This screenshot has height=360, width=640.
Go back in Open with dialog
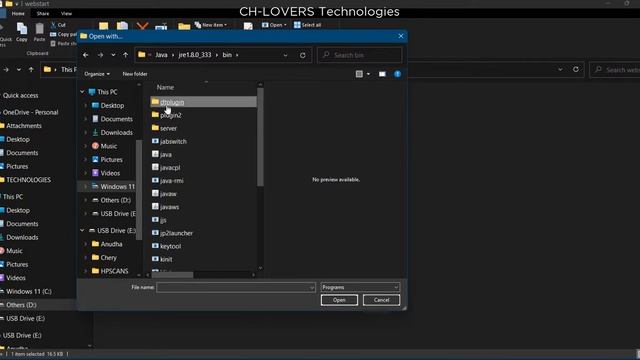click(86, 55)
